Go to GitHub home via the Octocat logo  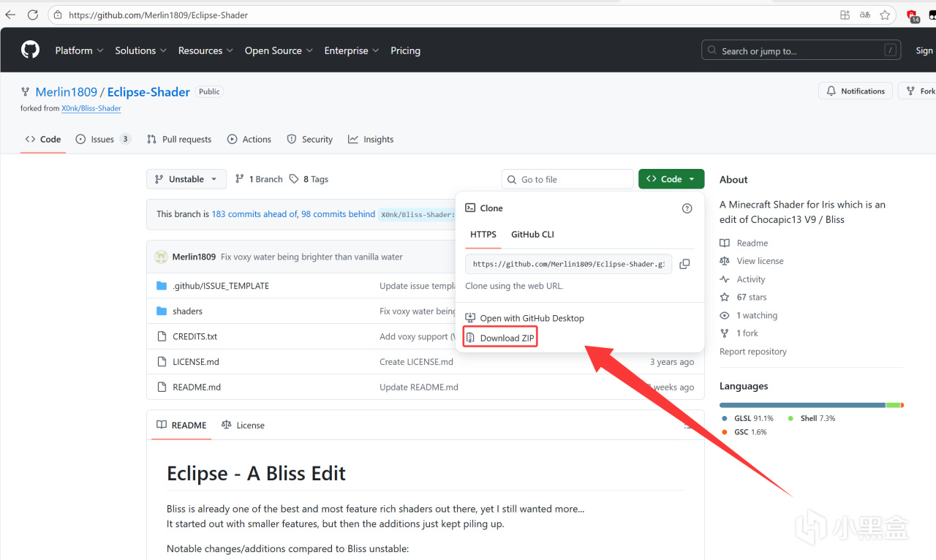(x=30, y=50)
